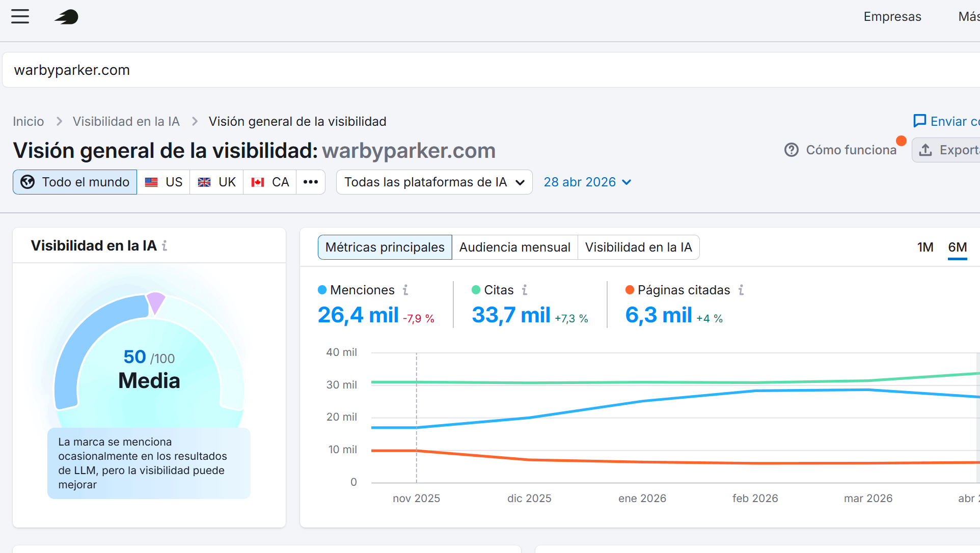The image size is (980, 553).
Task: Click info icon next to Citas
Action: click(x=525, y=290)
